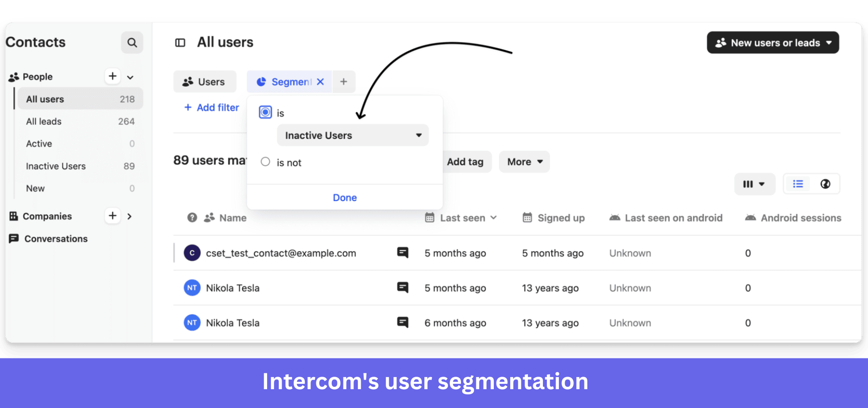Click '6 months ago' last seen cell
This screenshot has height=408, width=868.
coord(455,323)
